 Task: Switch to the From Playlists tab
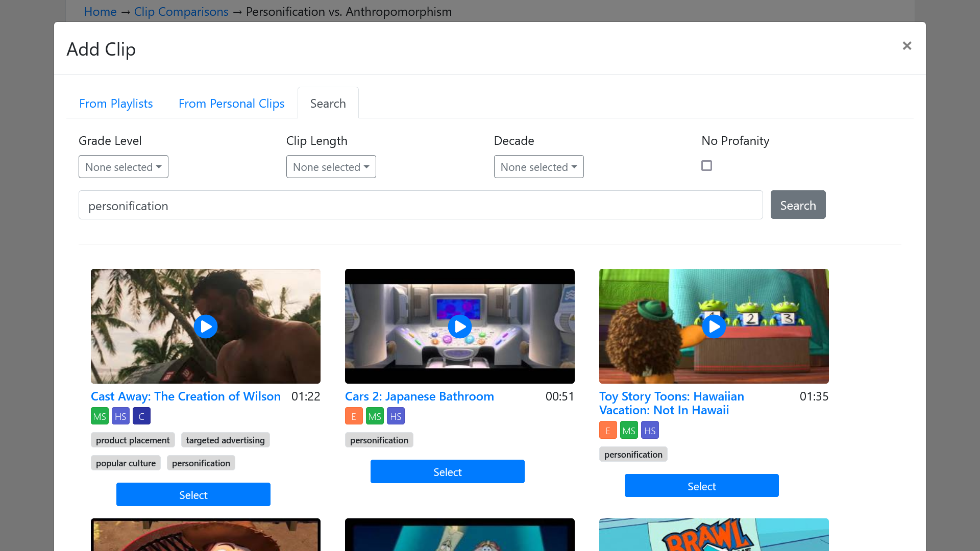point(116,103)
